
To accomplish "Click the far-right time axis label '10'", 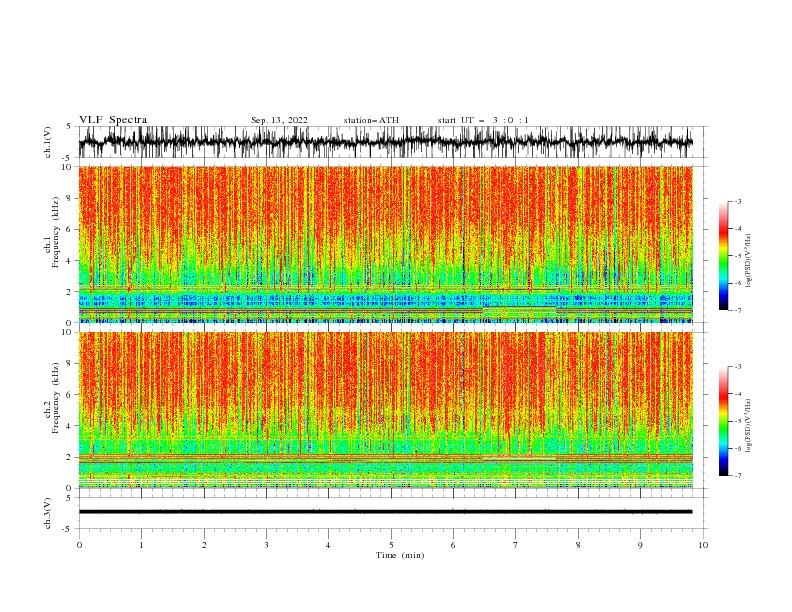I will click(703, 545).
